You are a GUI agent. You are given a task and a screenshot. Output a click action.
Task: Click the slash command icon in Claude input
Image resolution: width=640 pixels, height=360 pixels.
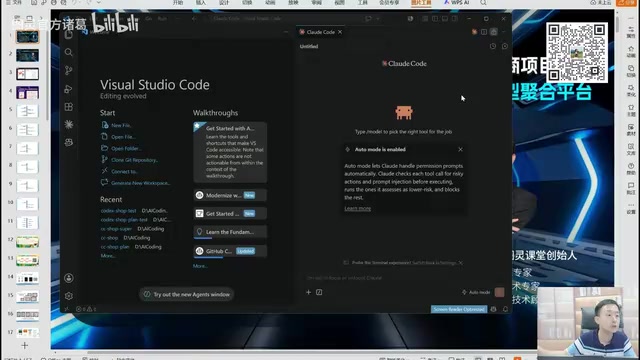coord(319,292)
